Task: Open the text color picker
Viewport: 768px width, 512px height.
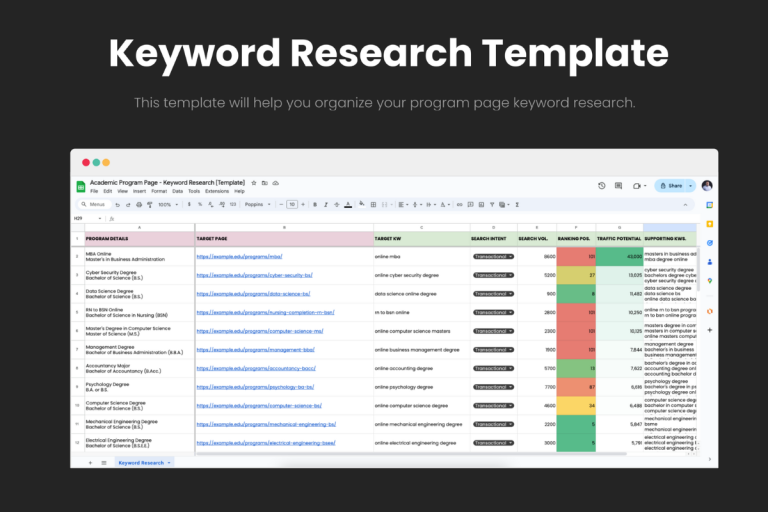Action: click(348, 205)
